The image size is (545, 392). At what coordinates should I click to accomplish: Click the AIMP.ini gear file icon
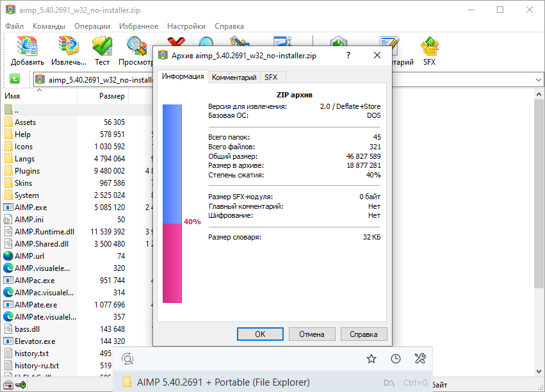(x=8, y=219)
